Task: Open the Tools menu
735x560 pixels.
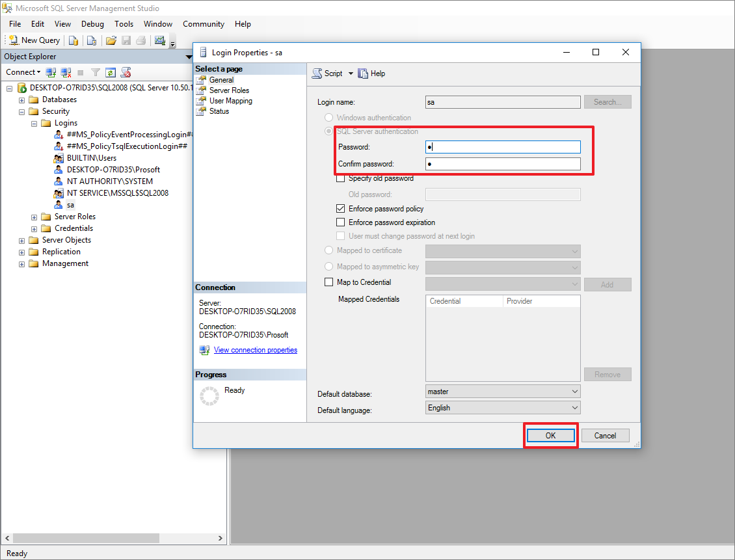Action: click(124, 24)
